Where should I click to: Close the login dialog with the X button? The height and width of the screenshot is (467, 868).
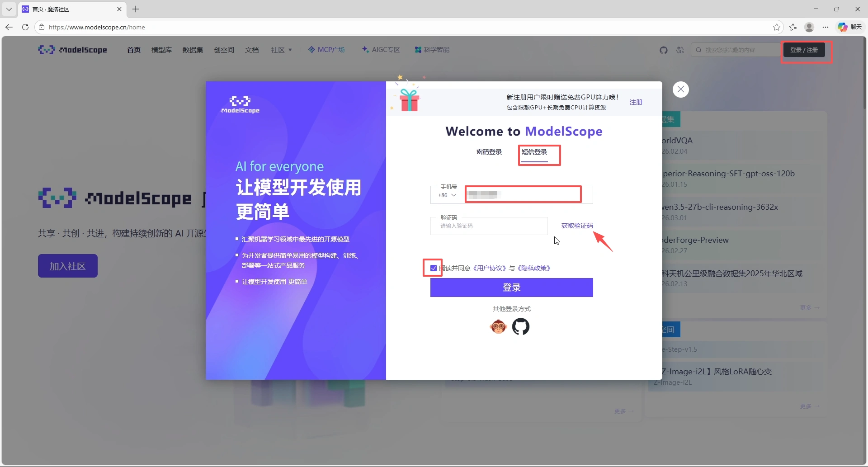(681, 90)
